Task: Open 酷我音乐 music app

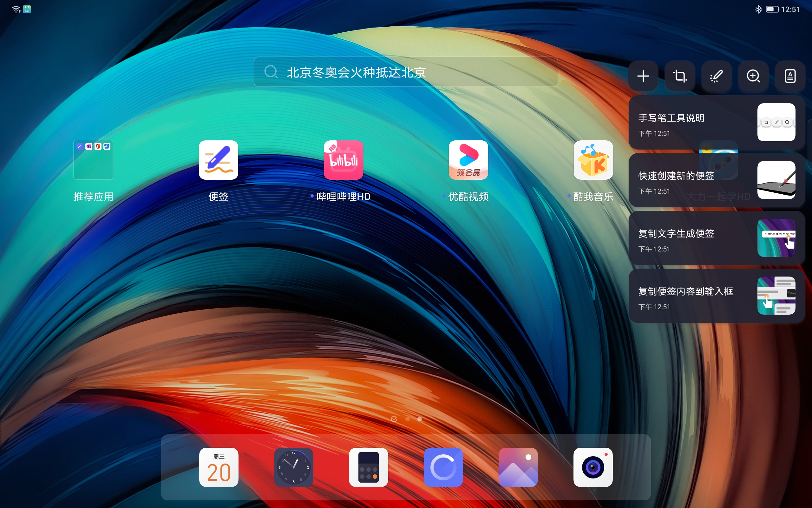Action: pos(593,160)
